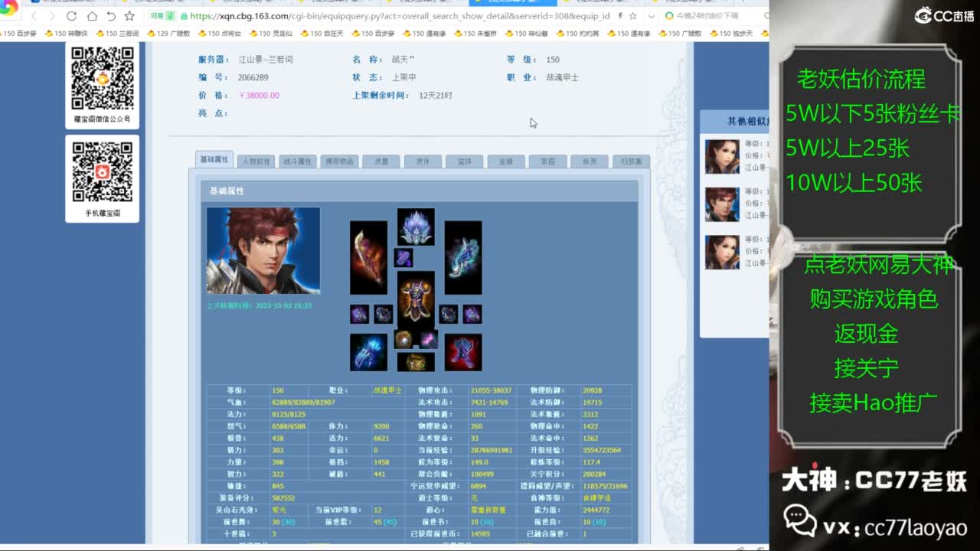Open the ninth tab in the attribute tab row
980x551 pixels.
(548, 161)
